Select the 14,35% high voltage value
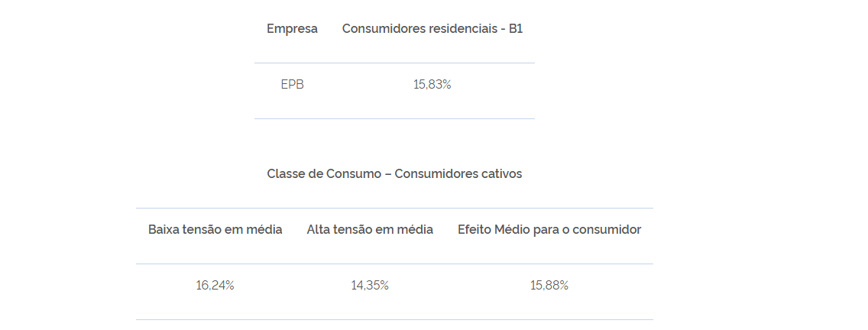 pos(370,286)
